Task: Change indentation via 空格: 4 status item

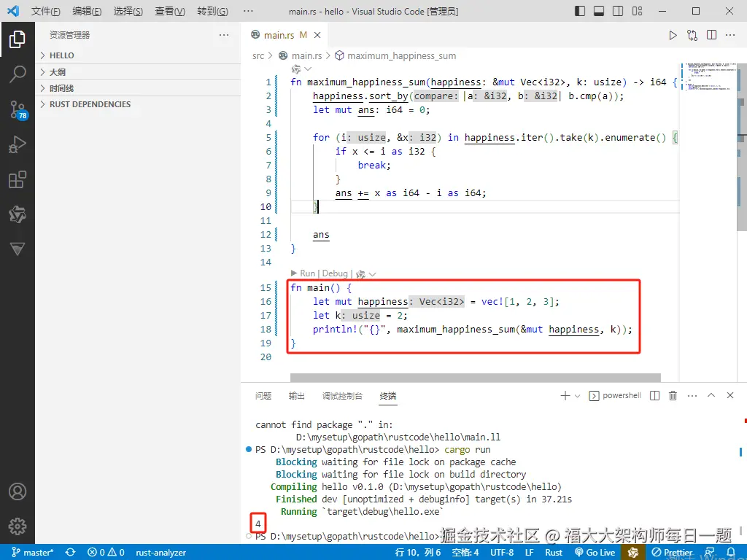Action: (x=465, y=553)
